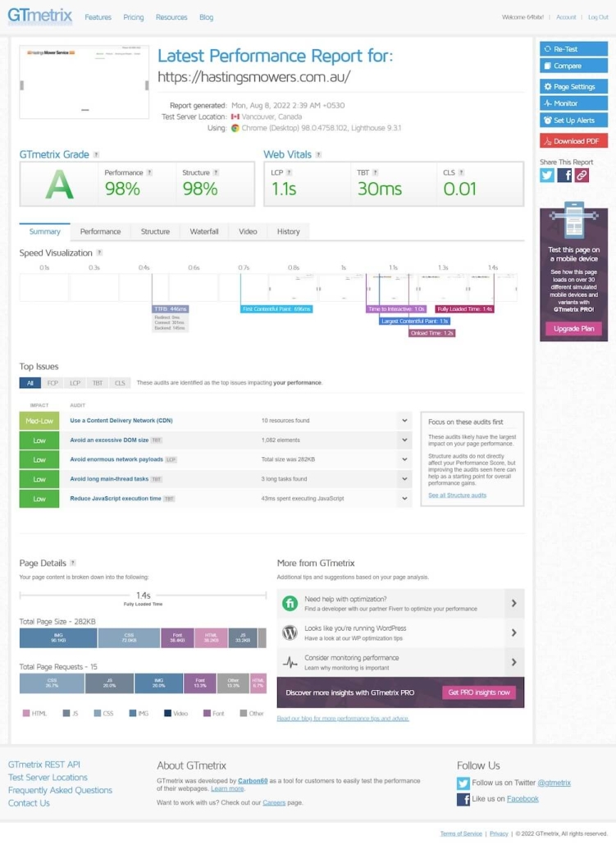The width and height of the screenshot is (616, 845).
Task: Click Set Up Alerts button
Action: [574, 120]
